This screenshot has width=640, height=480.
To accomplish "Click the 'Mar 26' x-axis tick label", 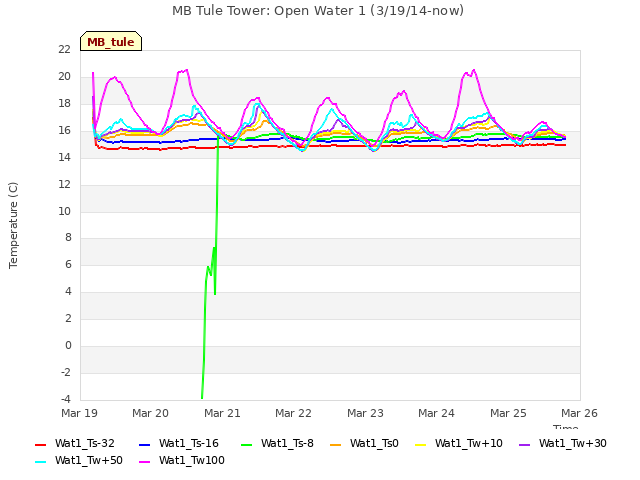I will point(579,413).
